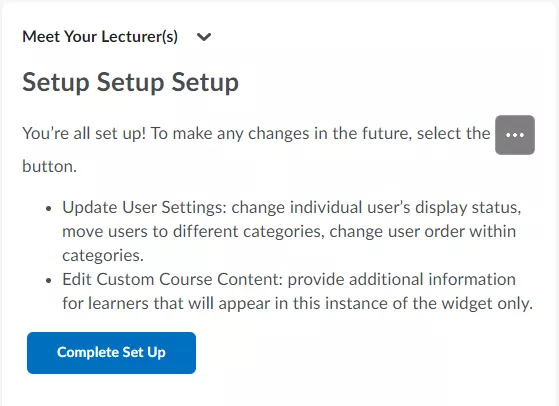The width and height of the screenshot is (559, 406).
Task: Click the 'You're all set up!' sentence
Action: point(84,134)
